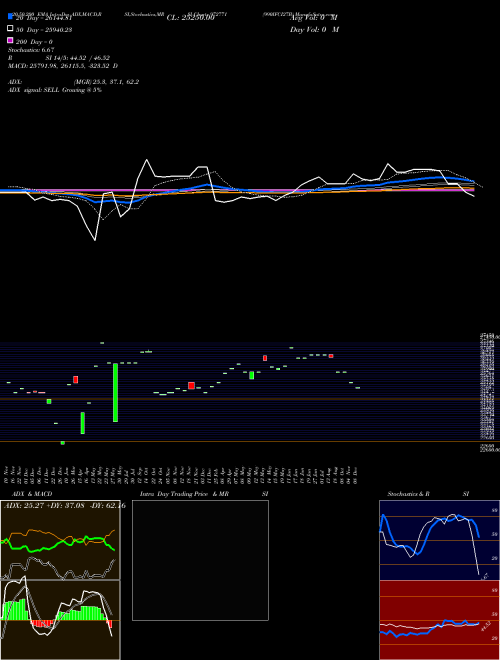This screenshot has width=500, height=660.
Task: Click the Stochastics & R SI panel title
Action: coord(428,494)
